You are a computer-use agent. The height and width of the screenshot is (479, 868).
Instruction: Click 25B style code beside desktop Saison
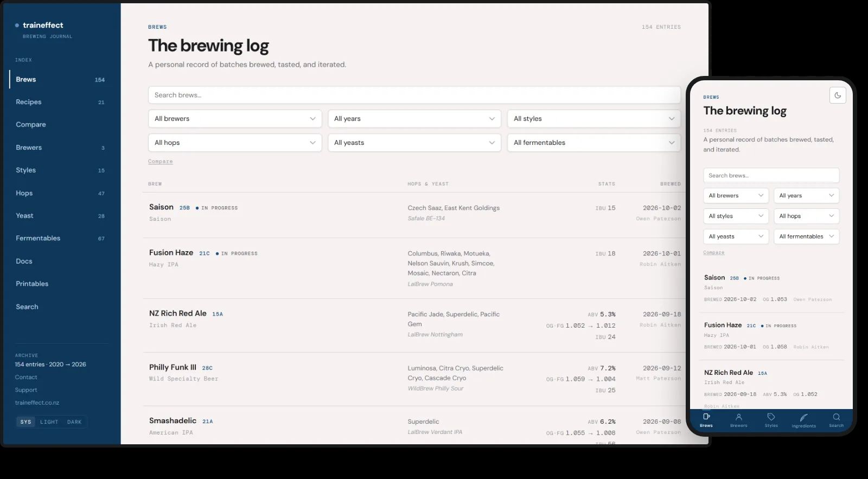click(184, 208)
